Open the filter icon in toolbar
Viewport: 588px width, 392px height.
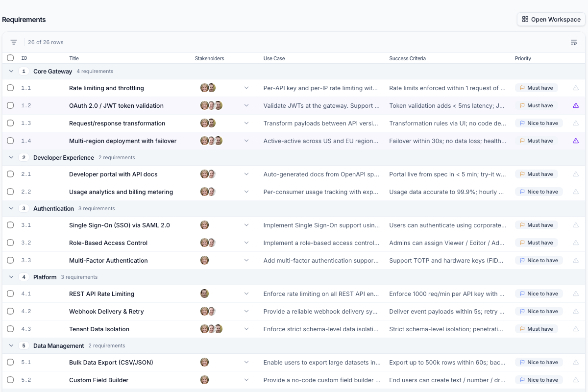pyautogui.click(x=14, y=42)
